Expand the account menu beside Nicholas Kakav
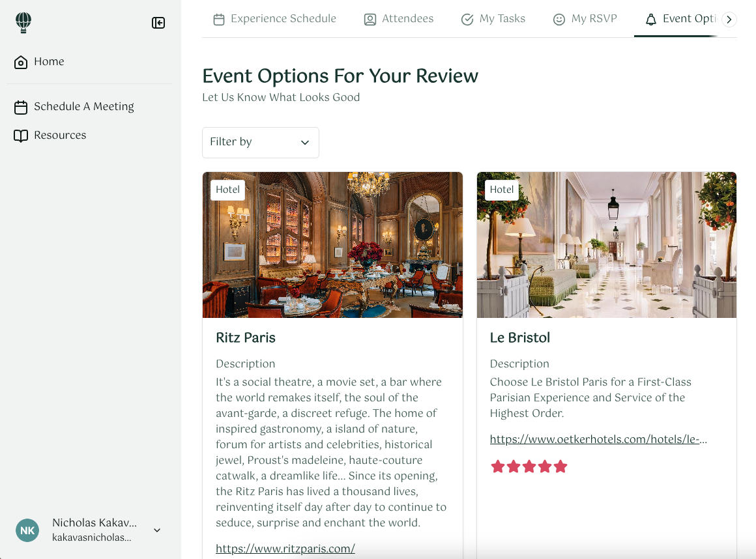The height and width of the screenshot is (559, 756). tap(156, 530)
